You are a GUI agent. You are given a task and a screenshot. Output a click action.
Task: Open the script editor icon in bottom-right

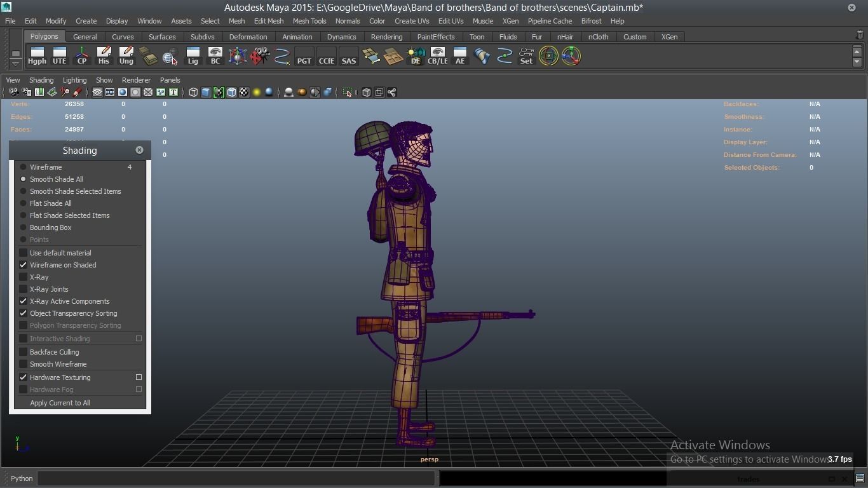click(x=860, y=478)
